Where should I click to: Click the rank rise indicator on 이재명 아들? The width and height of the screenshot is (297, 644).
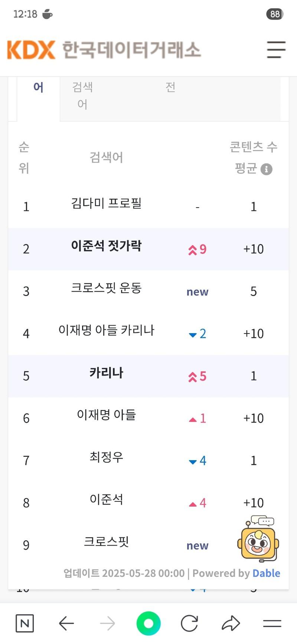[x=197, y=418]
